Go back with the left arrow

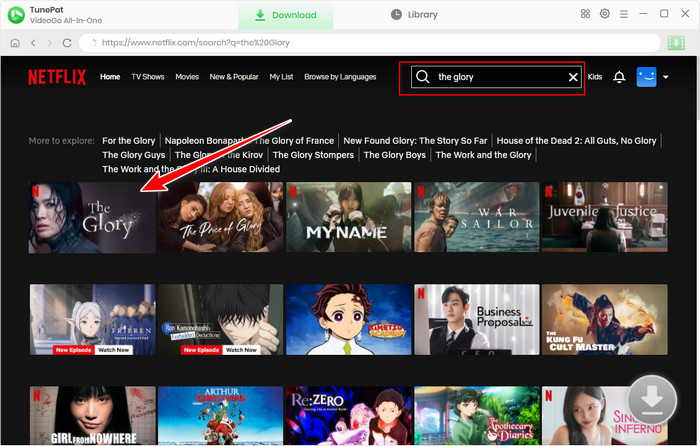point(33,44)
